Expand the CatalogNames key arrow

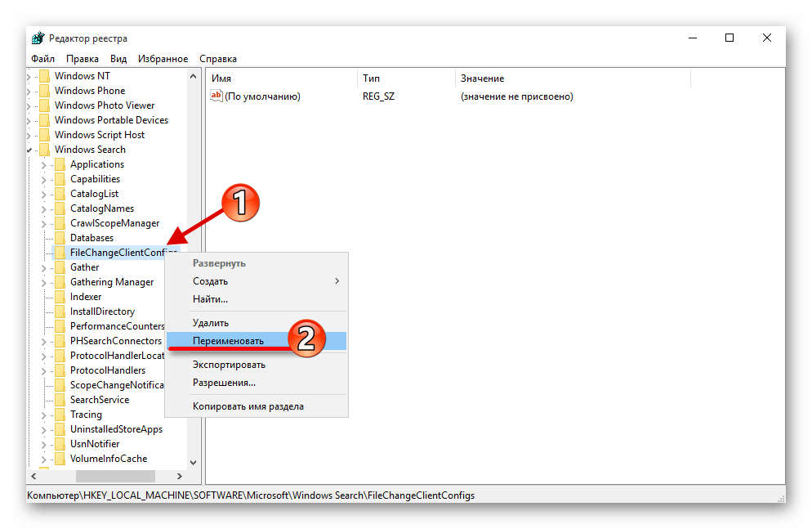coord(44,208)
